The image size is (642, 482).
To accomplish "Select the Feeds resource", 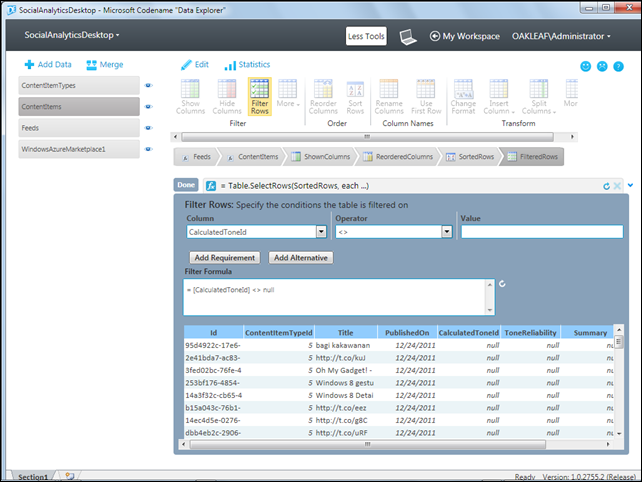I will [x=79, y=128].
